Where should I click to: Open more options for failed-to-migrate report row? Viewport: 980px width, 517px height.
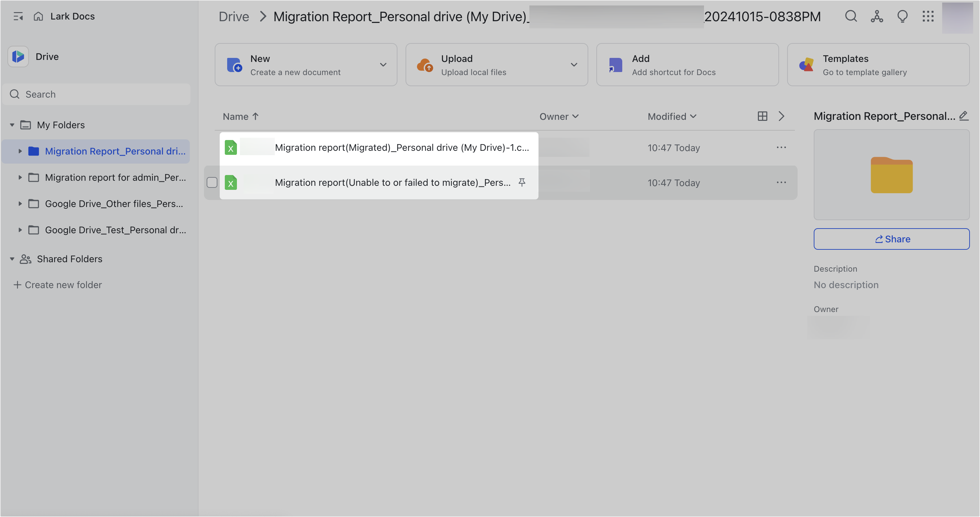pos(781,183)
